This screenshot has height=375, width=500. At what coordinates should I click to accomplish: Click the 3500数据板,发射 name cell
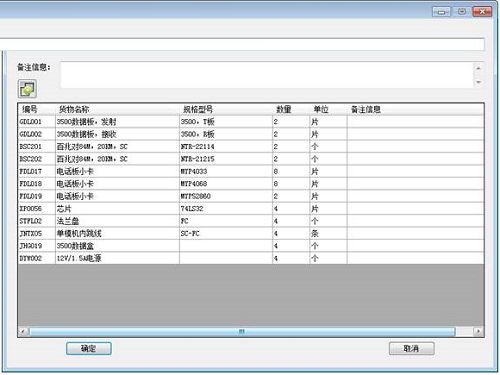117,122
